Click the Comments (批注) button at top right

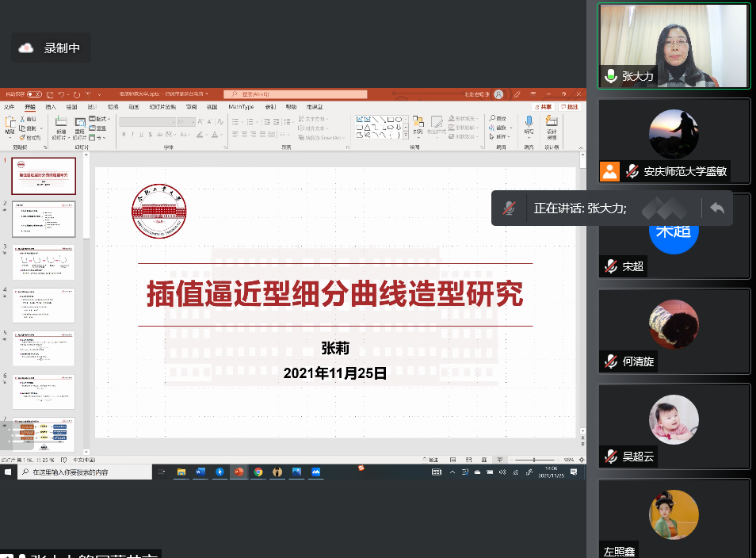click(x=570, y=107)
